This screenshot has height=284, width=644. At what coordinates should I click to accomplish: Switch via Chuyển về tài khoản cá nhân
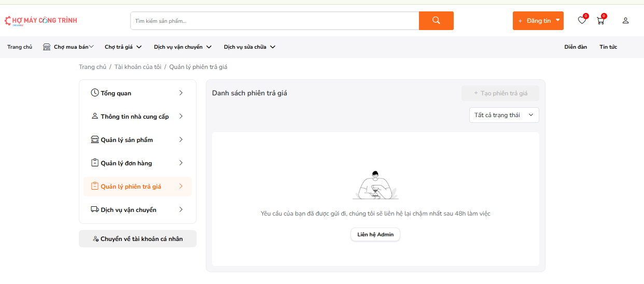pos(137,239)
